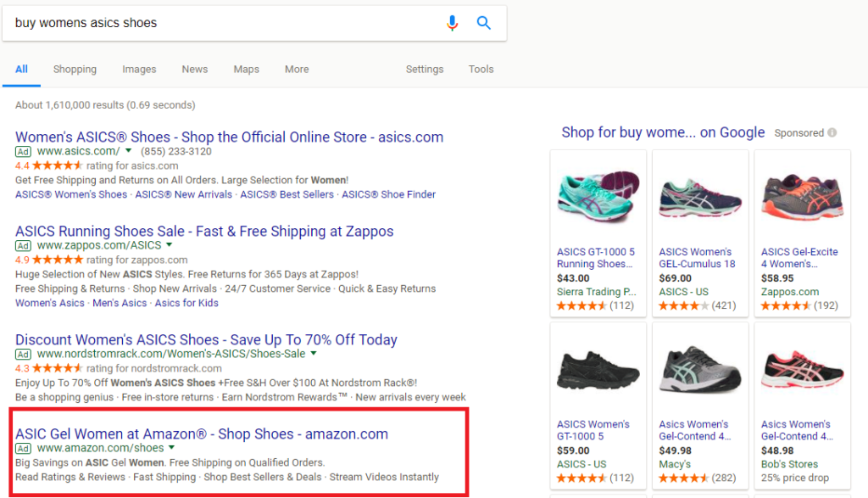Click the search query input field
The width and height of the screenshot is (868, 498).
[x=220, y=24]
